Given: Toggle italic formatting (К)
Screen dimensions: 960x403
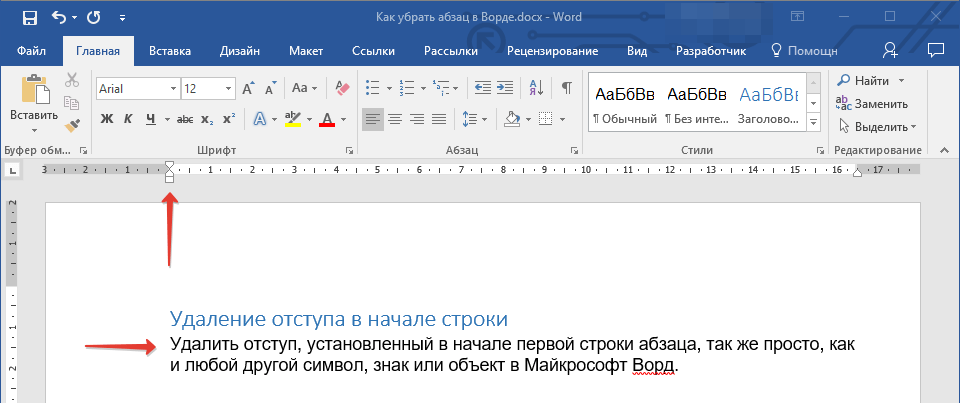Looking at the screenshot, I should [x=128, y=120].
